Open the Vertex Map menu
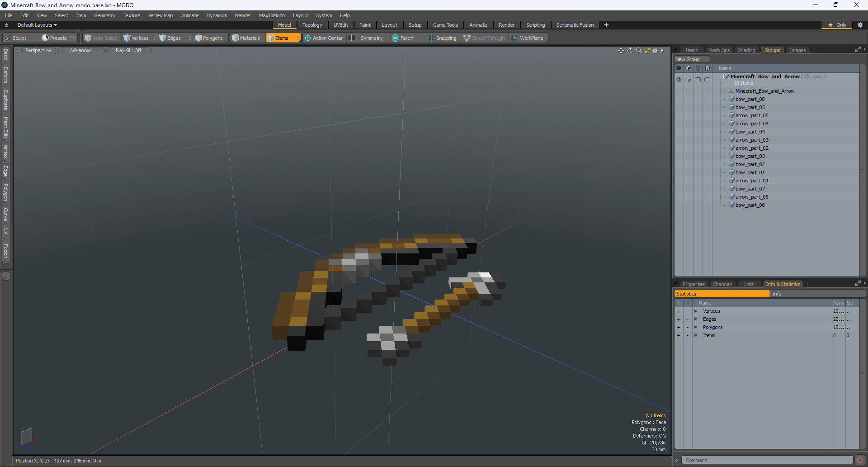Screen dimensions: 868x467 pos(160,15)
